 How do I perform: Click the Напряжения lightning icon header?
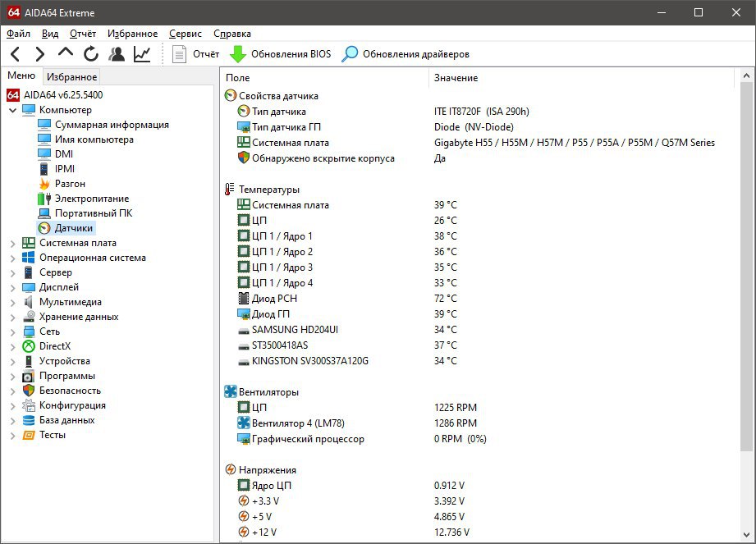click(231, 469)
